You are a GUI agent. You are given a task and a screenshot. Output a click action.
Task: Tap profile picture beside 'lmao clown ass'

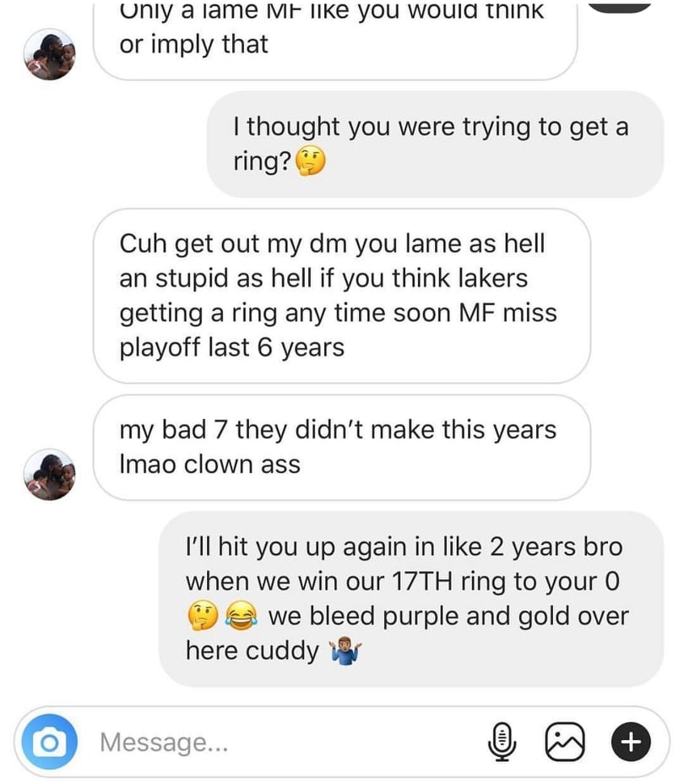click(50, 474)
